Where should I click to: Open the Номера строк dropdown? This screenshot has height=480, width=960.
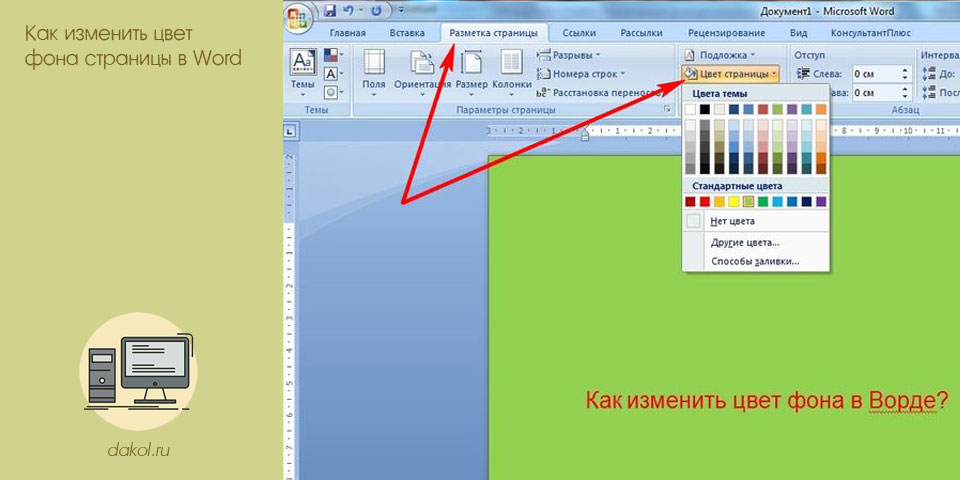(582, 74)
